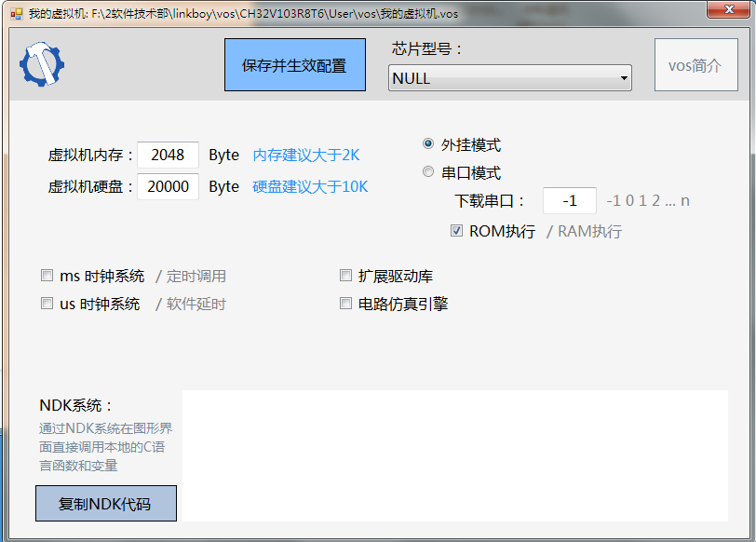Click the 通过NDK系统 description text
This screenshot has width=756, height=542.
[105, 446]
